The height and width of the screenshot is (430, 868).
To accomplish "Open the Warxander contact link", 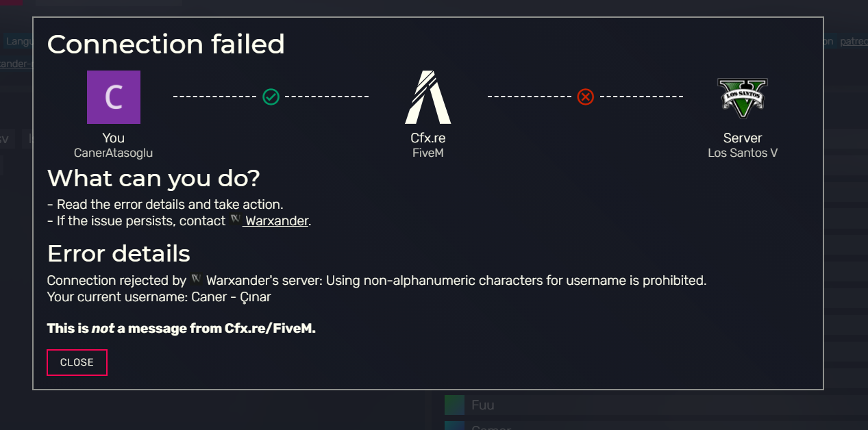I will 277,221.
